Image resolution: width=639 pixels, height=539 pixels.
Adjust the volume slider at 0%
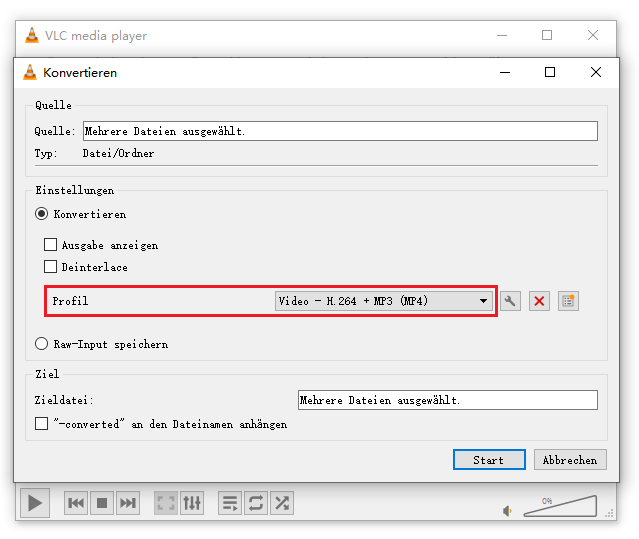tap(560, 506)
